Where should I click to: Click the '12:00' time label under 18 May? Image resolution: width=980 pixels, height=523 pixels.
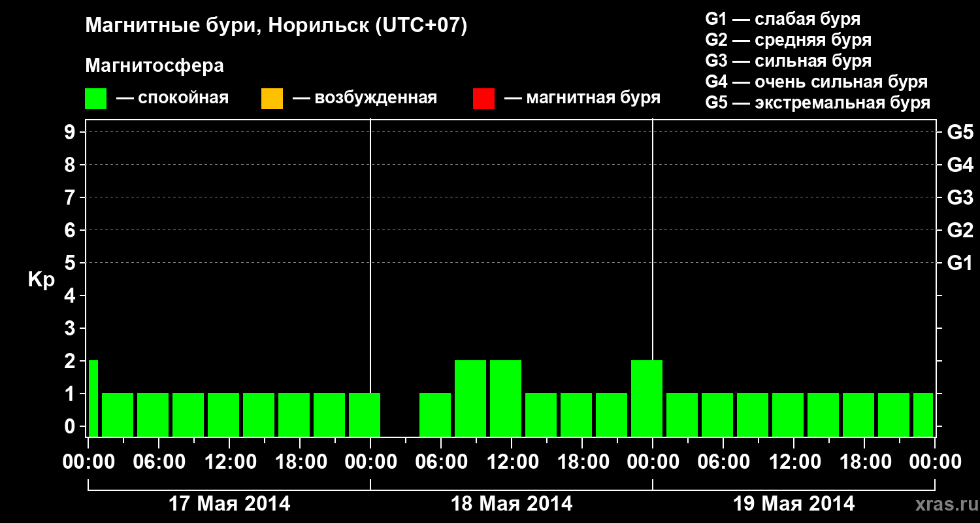[512, 462]
